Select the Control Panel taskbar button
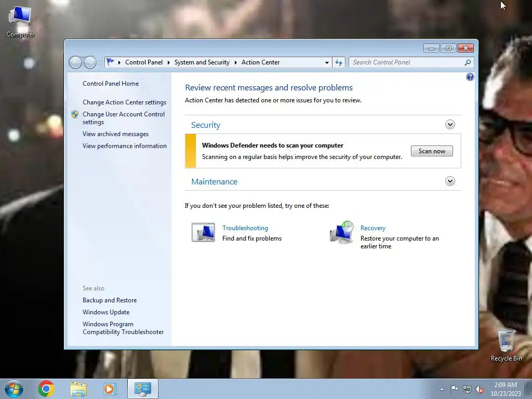Viewport: 532px width, 399px height. point(142,389)
